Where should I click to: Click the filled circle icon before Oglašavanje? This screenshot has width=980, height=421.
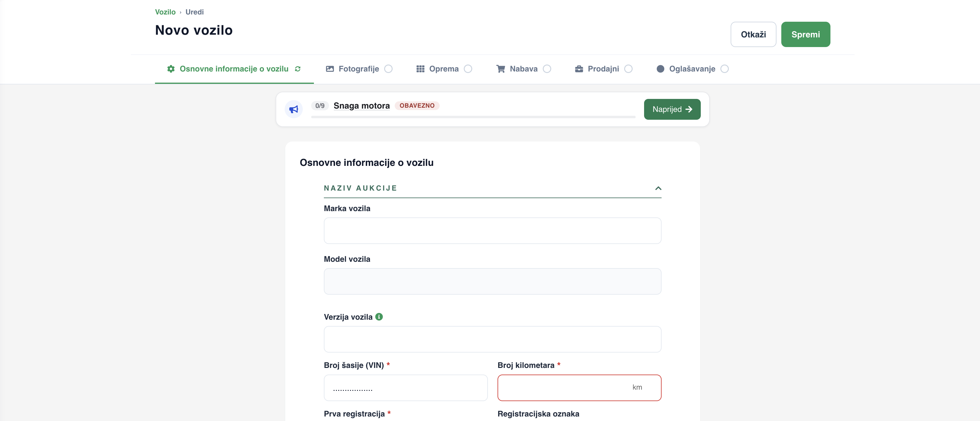[x=660, y=69]
